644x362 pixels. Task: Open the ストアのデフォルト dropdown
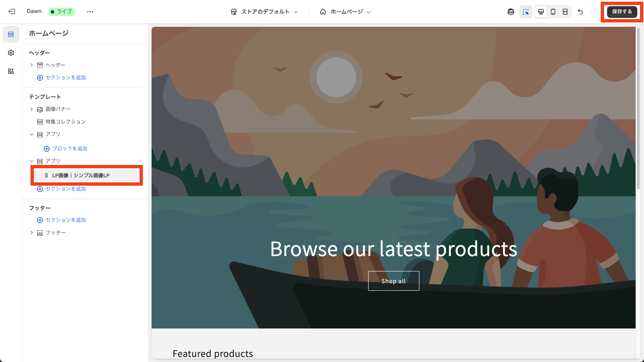265,11
